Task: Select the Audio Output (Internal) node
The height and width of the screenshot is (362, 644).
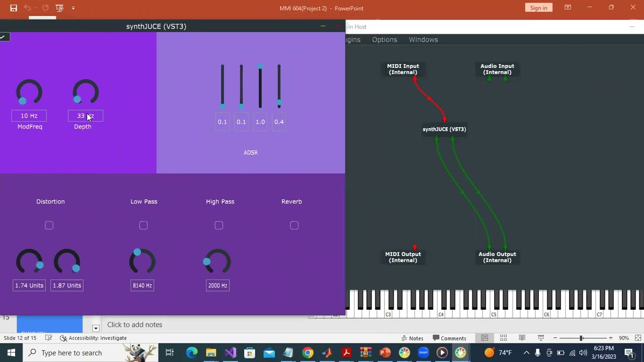Action: click(497, 257)
